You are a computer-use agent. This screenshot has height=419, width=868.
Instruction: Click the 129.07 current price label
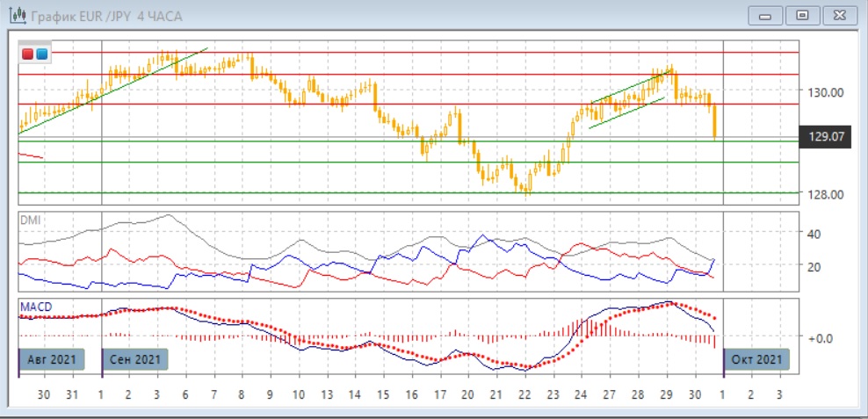825,137
